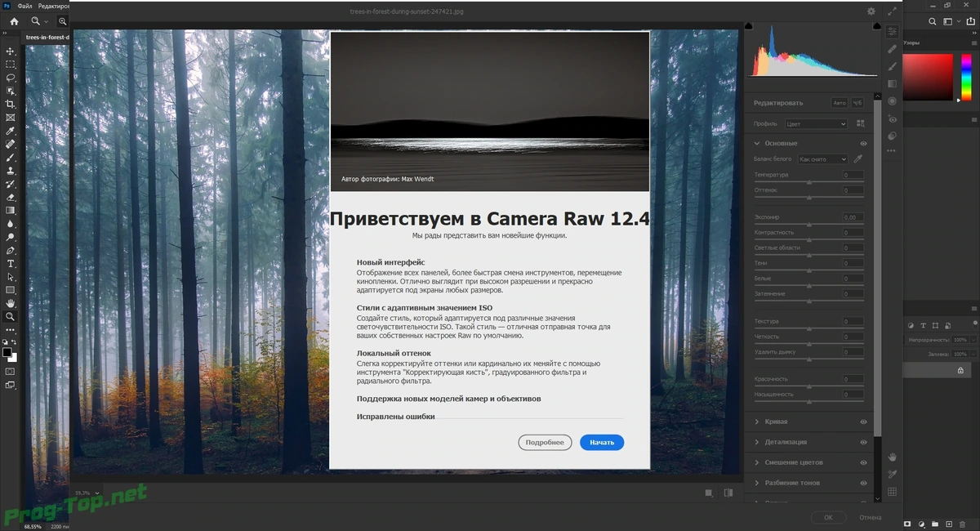980x531 pixels.
Task: Toggle before/after view comparison
Action: pyautogui.click(x=728, y=493)
